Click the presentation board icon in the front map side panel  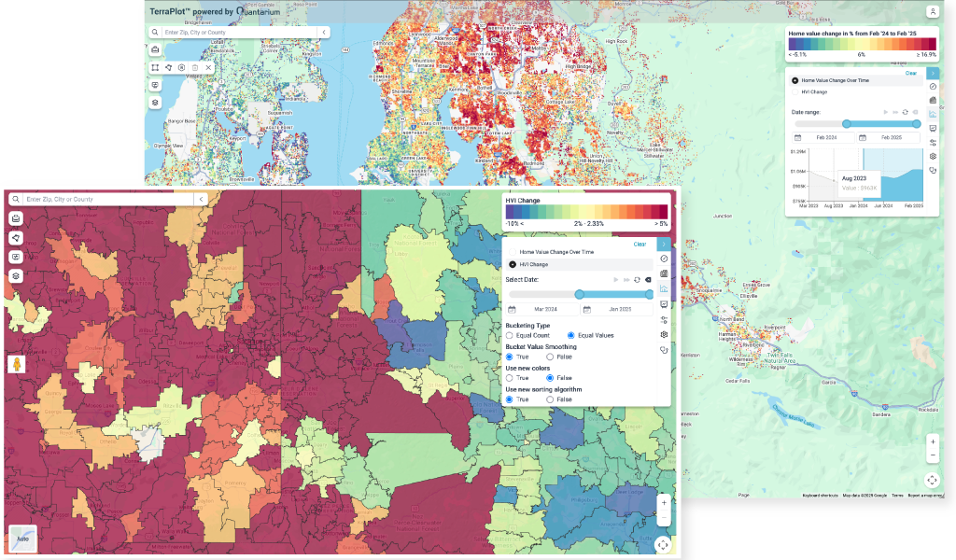(664, 304)
